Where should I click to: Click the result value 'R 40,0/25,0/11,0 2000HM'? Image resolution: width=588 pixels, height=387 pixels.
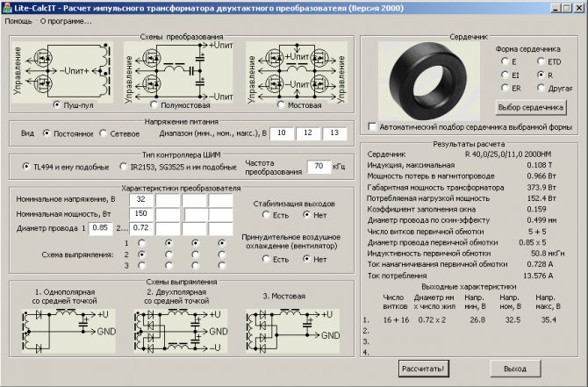pyautogui.click(x=508, y=154)
